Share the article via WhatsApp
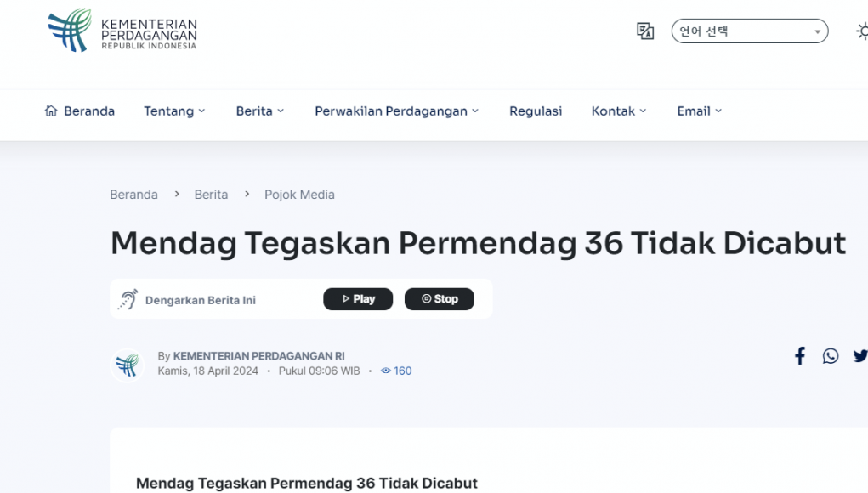 [831, 356]
